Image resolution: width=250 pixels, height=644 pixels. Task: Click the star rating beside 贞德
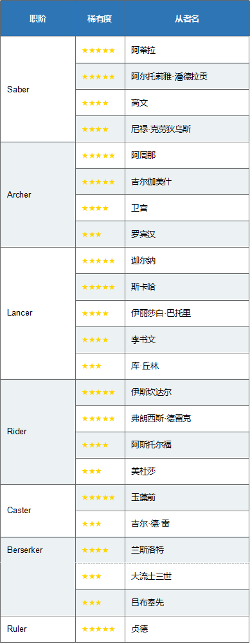[x=98, y=629]
